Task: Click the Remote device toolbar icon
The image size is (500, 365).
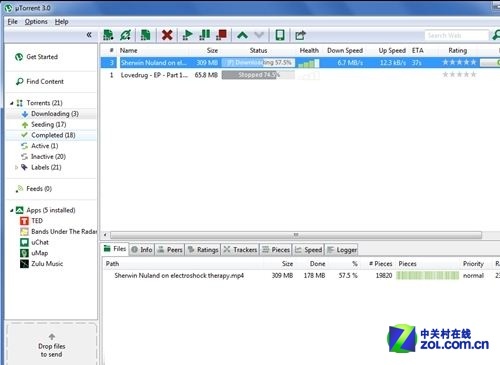Action: pos(280,35)
